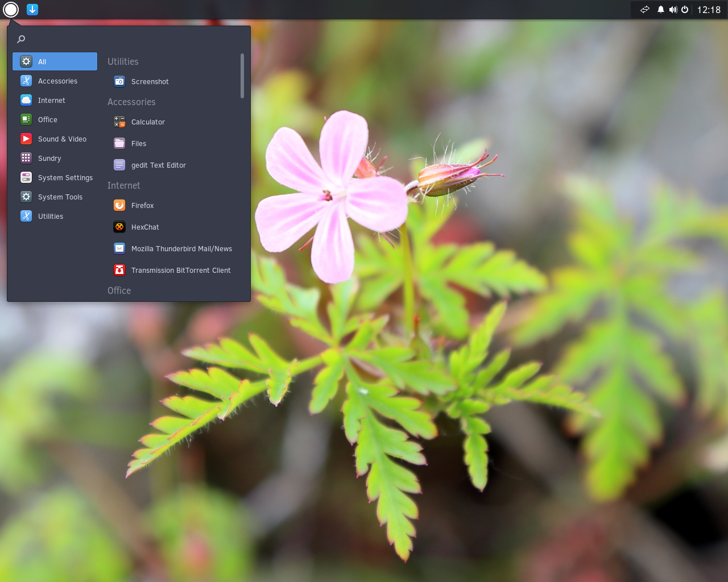
Task: Click the power button tray icon
Action: tap(685, 10)
